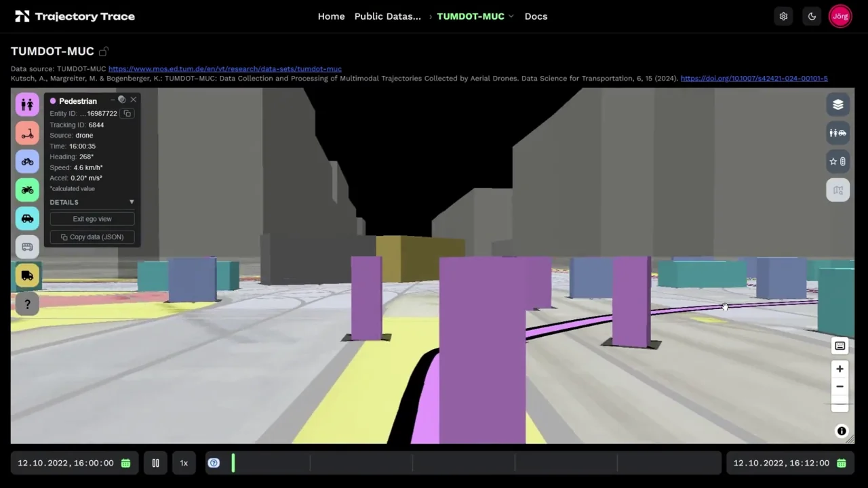
Task: Open the Jörg user avatar menu
Action: click(x=840, y=16)
